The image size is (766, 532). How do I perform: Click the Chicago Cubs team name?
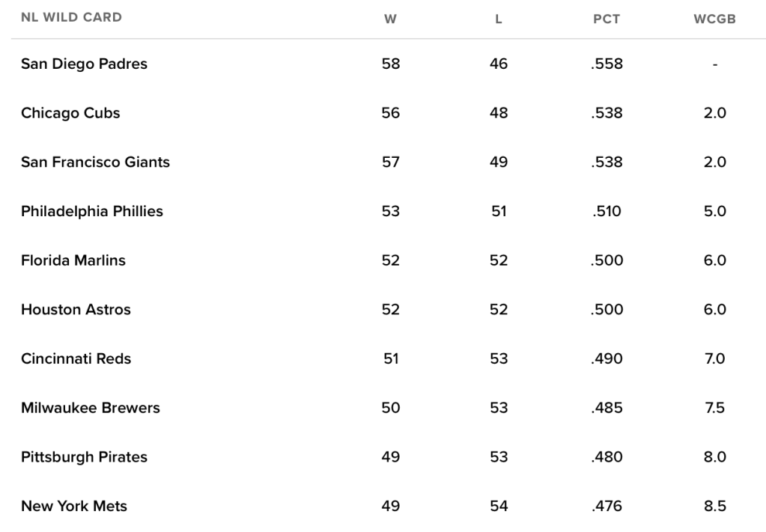(x=70, y=114)
